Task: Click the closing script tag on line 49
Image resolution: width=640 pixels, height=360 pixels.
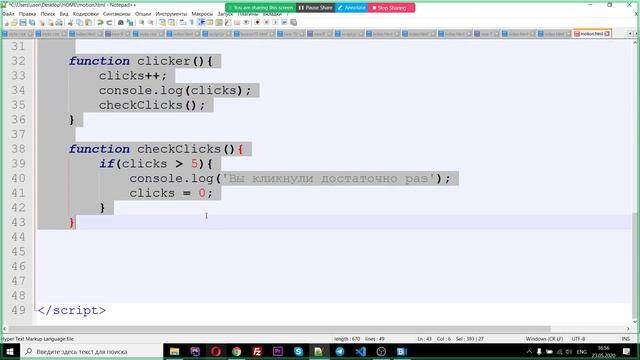Action: point(72,311)
